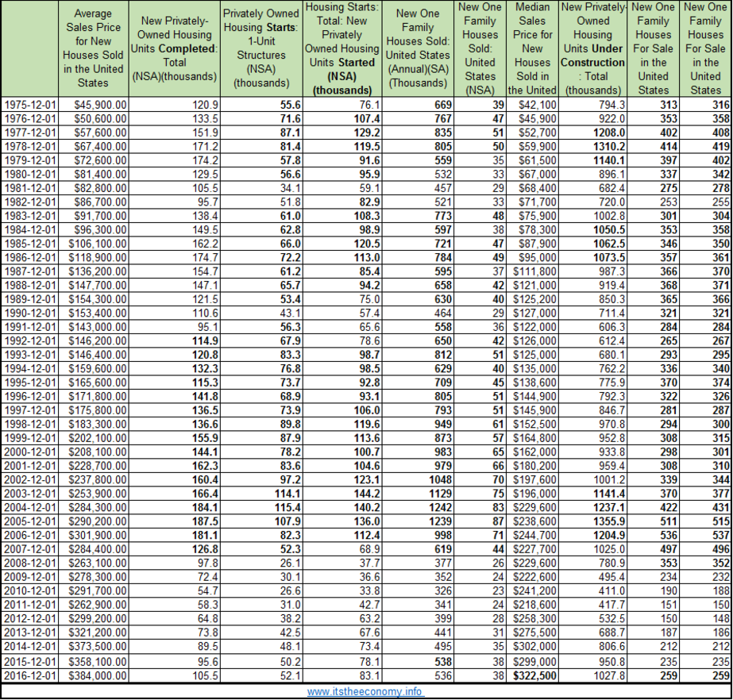Select the 1985-12-01 date cell
This screenshot has width=733, height=700.
[30, 244]
